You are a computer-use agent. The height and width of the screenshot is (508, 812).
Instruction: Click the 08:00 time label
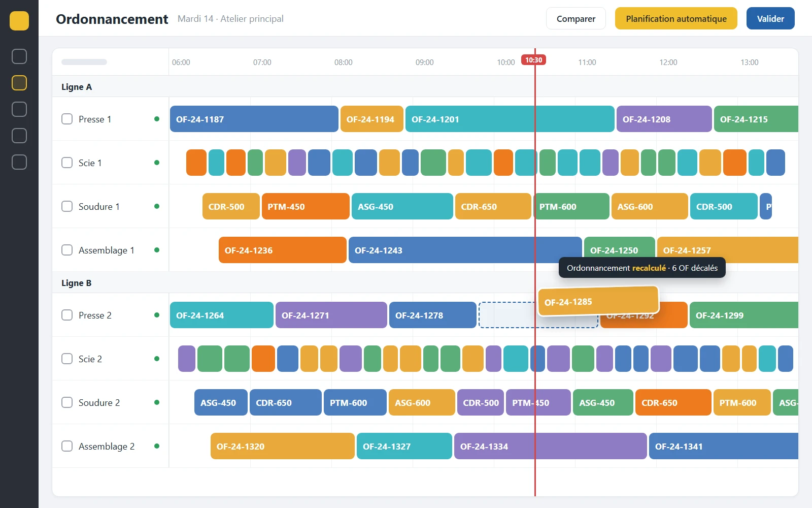point(343,62)
